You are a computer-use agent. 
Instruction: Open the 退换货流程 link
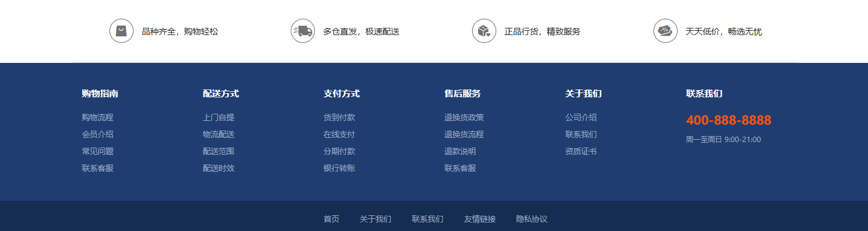point(464,134)
